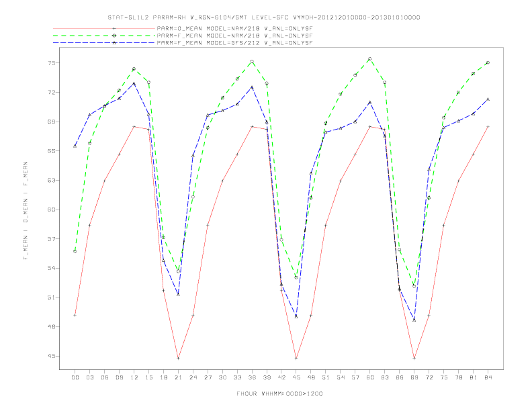Click x-axis tick label 39
This screenshot has height=411, width=532.
[x=267, y=377]
